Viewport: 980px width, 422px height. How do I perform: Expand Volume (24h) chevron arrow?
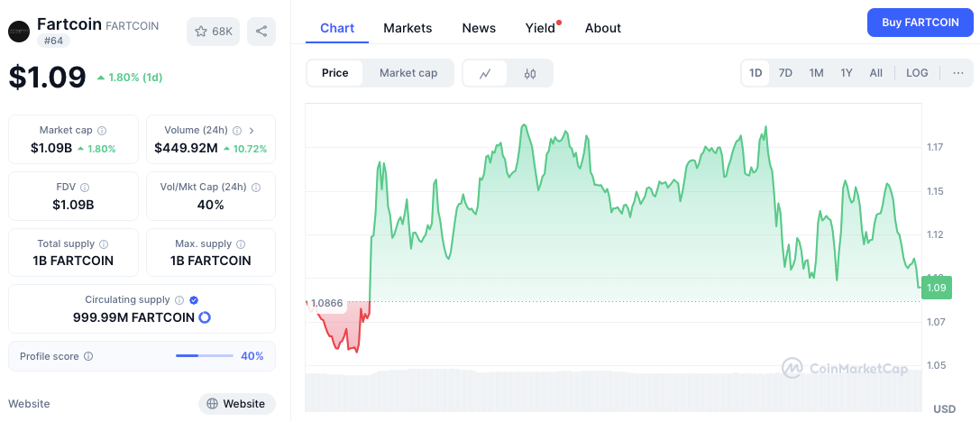coord(252,131)
